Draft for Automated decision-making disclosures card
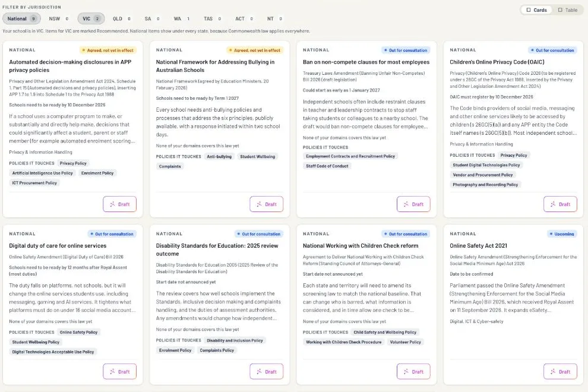The width and height of the screenshot is (588, 392). [119, 204]
